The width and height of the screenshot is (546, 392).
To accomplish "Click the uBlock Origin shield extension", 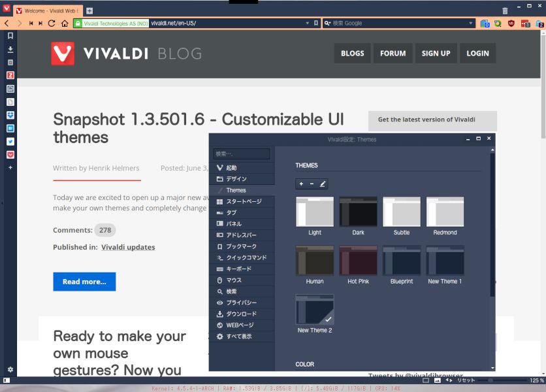I will coord(511,24).
